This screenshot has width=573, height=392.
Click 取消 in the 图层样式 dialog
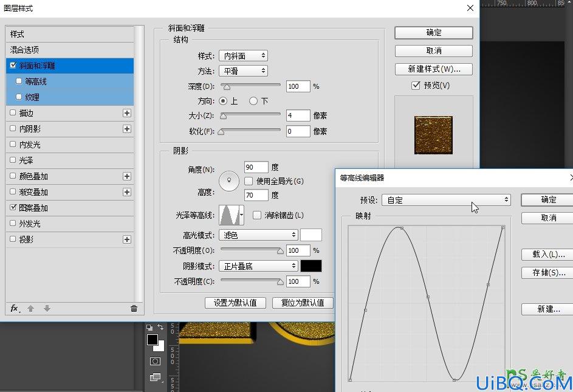pos(434,51)
